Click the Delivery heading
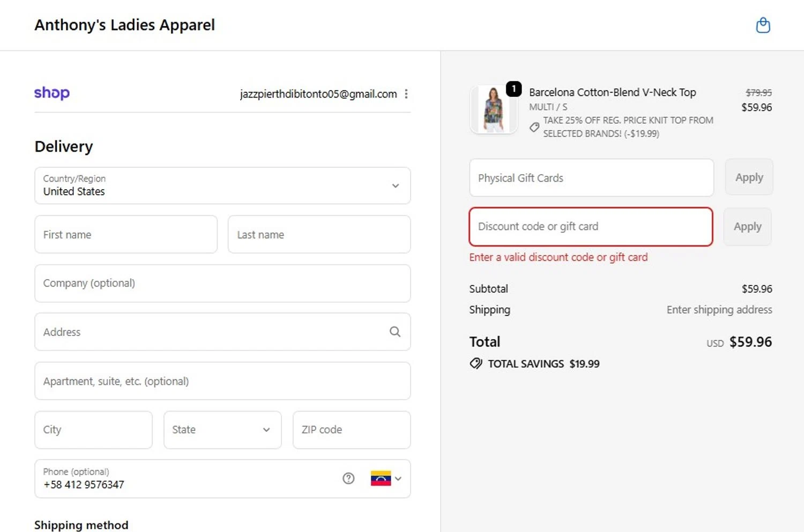This screenshot has width=804, height=532. point(64,146)
